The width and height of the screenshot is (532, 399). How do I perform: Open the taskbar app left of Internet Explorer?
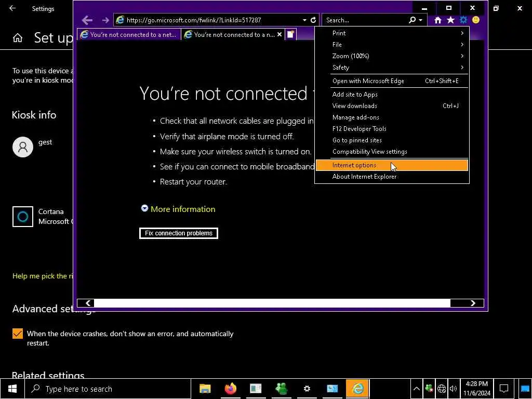tap(332, 389)
